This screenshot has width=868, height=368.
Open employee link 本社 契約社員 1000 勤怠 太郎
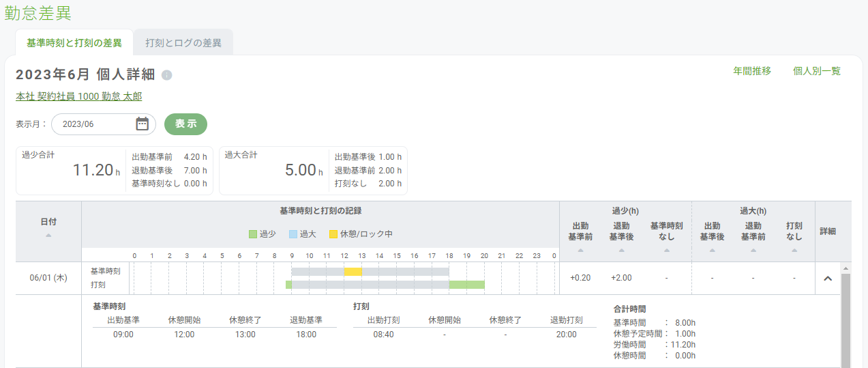[x=78, y=97]
